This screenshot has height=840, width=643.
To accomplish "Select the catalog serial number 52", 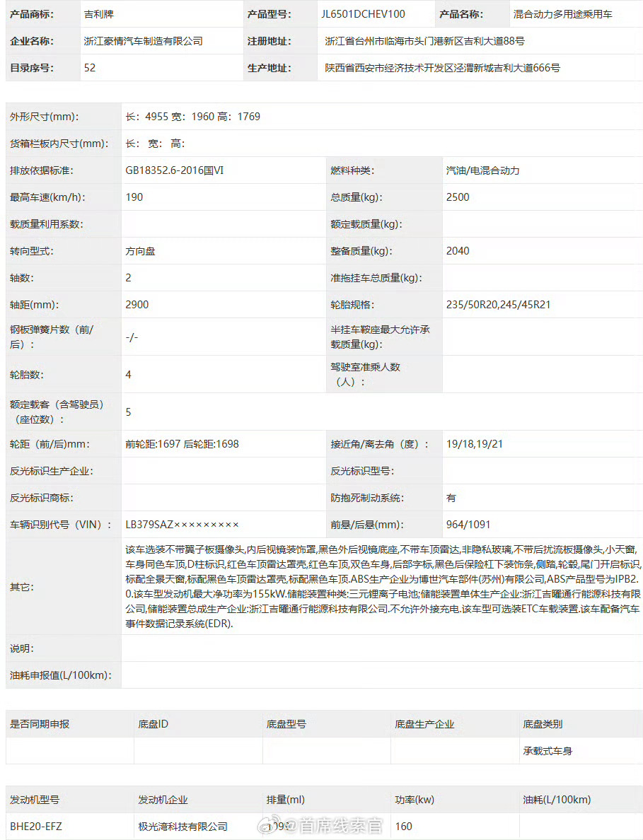I will click(x=90, y=68).
